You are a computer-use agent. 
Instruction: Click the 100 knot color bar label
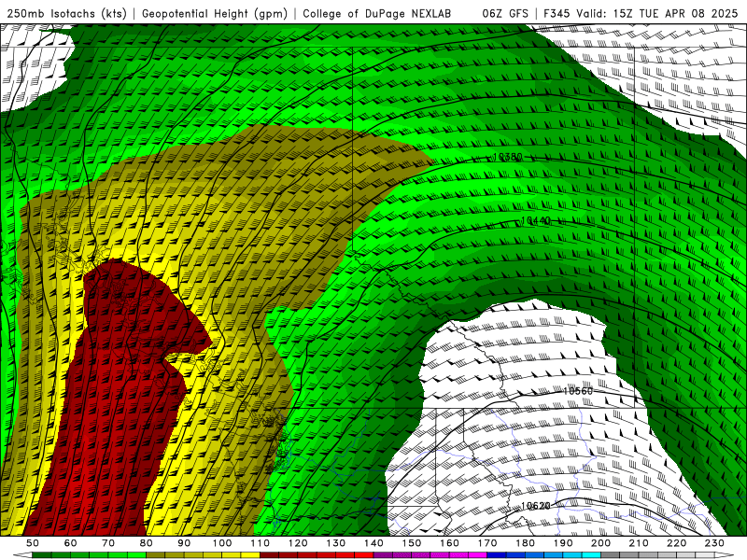(x=222, y=543)
